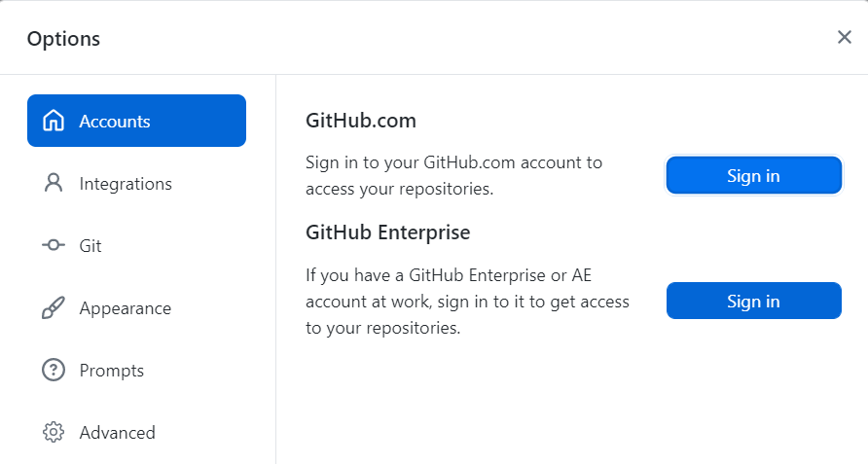Open the Prompts tab label
Image resolution: width=868 pixels, height=464 pixels.
click(x=112, y=371)
